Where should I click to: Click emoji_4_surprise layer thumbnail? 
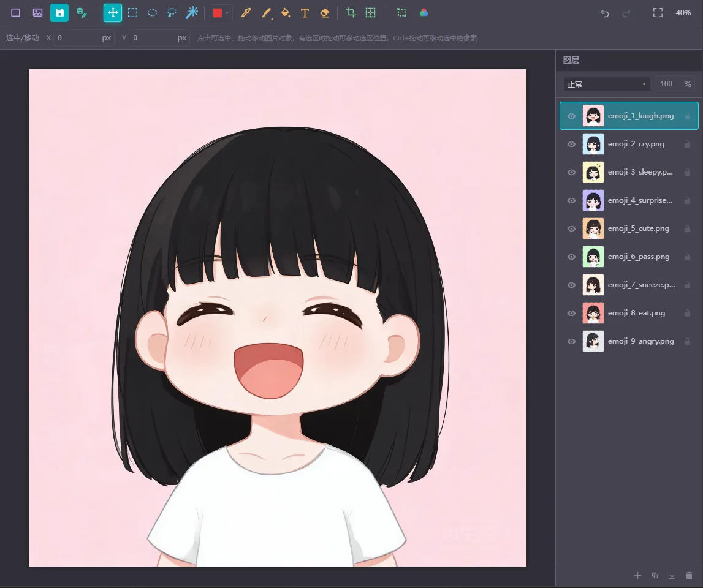593,200
